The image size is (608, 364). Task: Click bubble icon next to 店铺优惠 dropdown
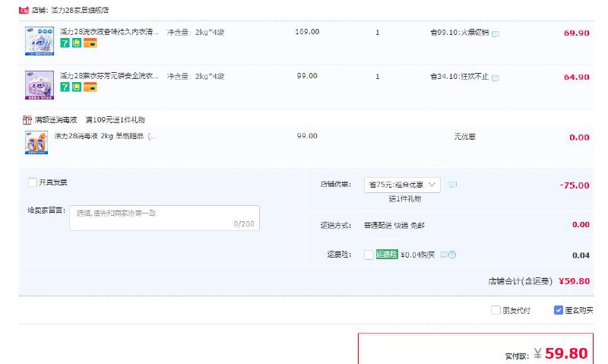pyautogui.click(x=452, y=185)
